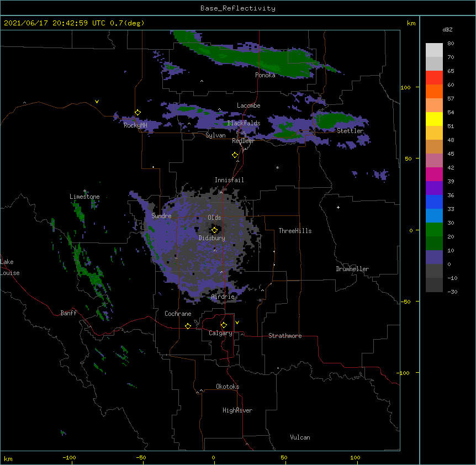This screenshot has width=476, height=465.
Task: Click the Strathmore label
Action: coord(285,336)
